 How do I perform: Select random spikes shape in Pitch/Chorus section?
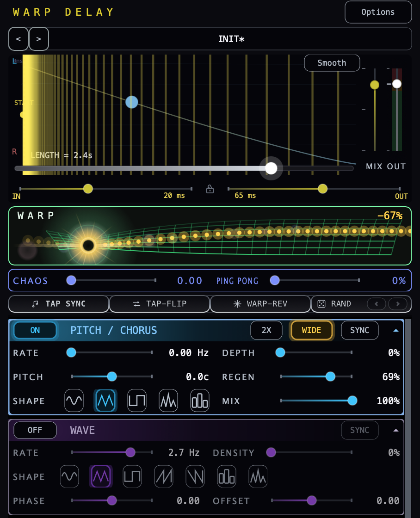[168, 401]
